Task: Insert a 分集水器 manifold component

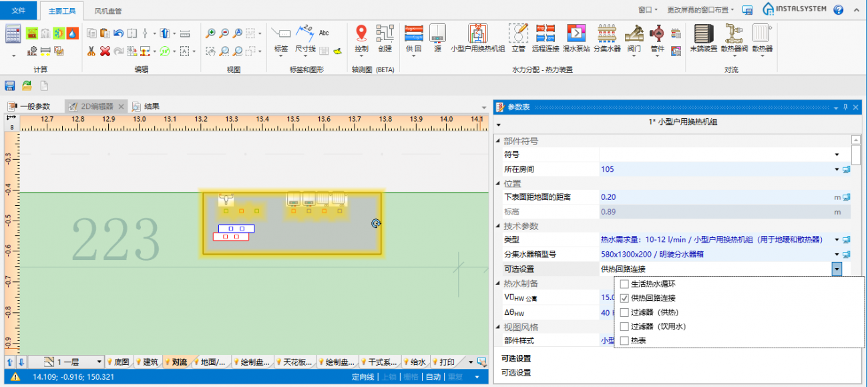Action: (606, 35)
